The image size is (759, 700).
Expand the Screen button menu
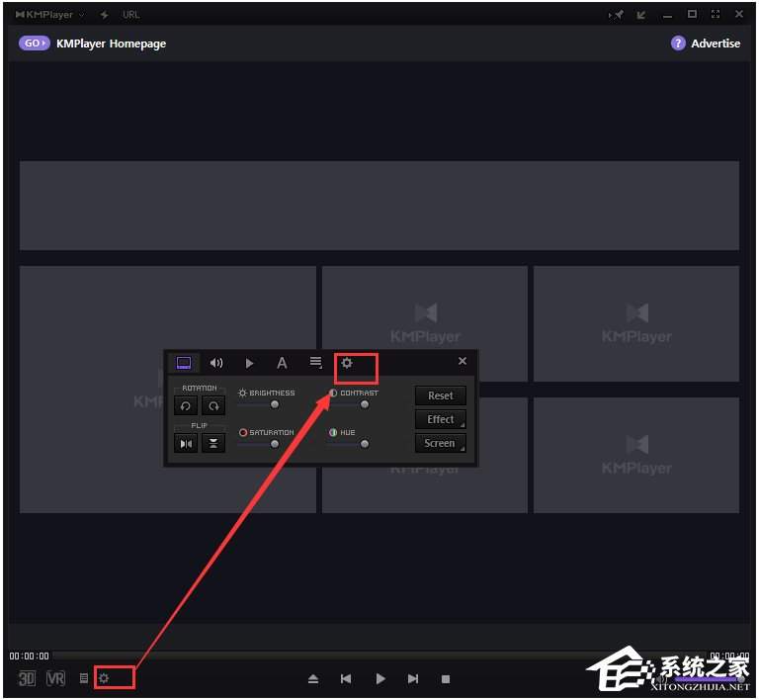(441, 443)
